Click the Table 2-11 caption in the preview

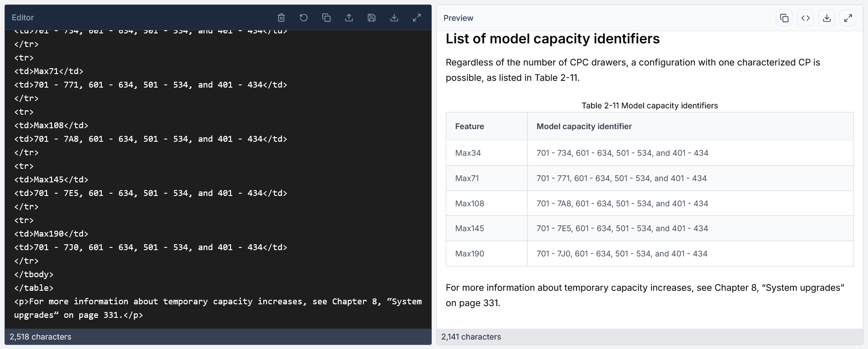(649, 106)
